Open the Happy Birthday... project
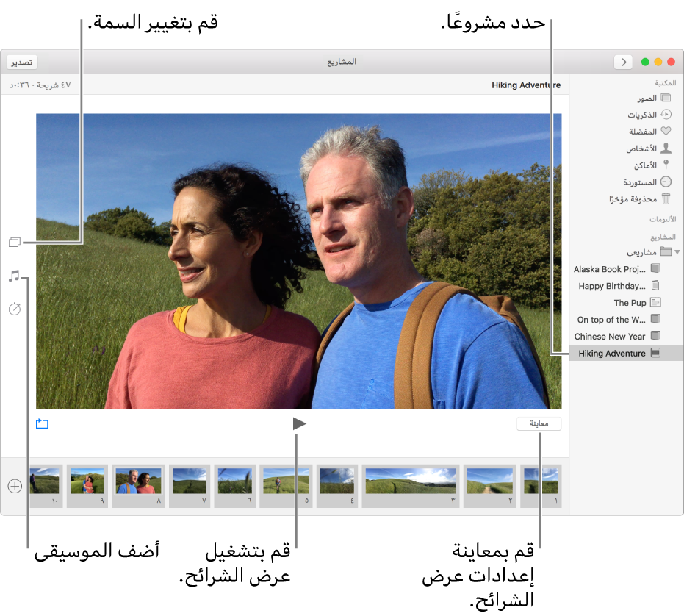 [619, 286]
